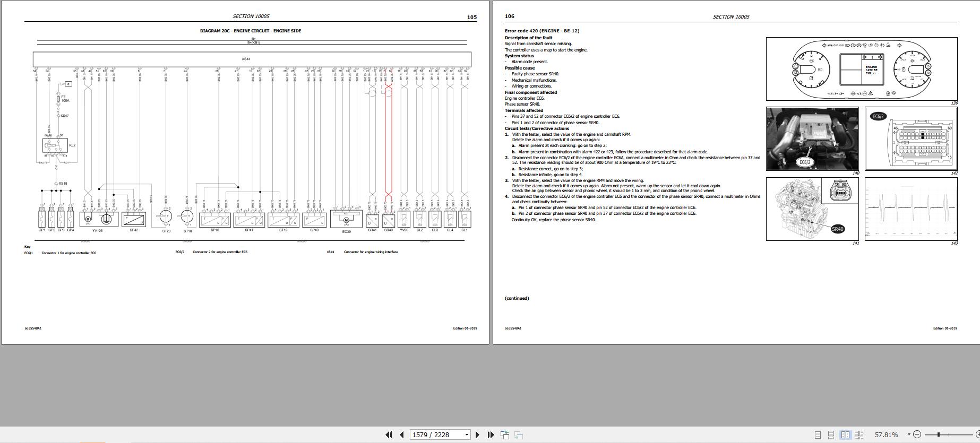Viewport: 980px width, 443px height.
Task: Click the 'Description of the fault' heading
Action: click(x=528, y=38)
